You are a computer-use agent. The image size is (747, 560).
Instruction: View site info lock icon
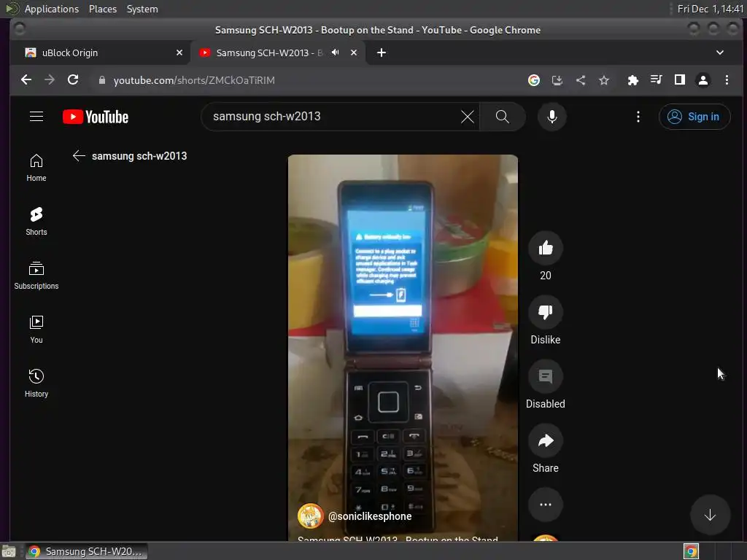(x=101, y=80)
